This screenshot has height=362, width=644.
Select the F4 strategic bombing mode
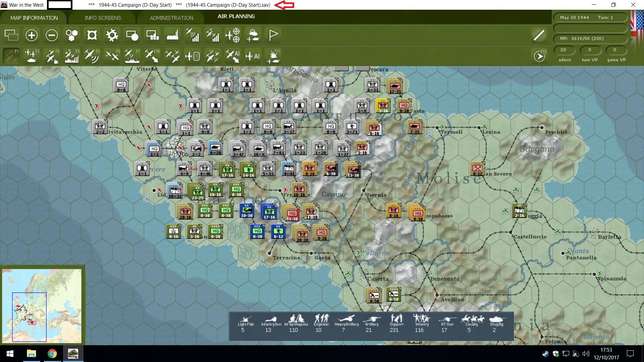point(72,56)
